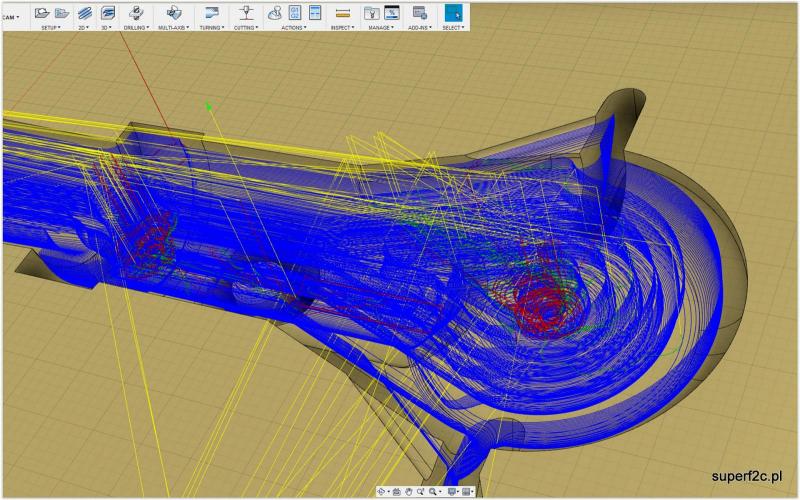
Task: Click the Post Process G-code icon
Action: [295, 13]
